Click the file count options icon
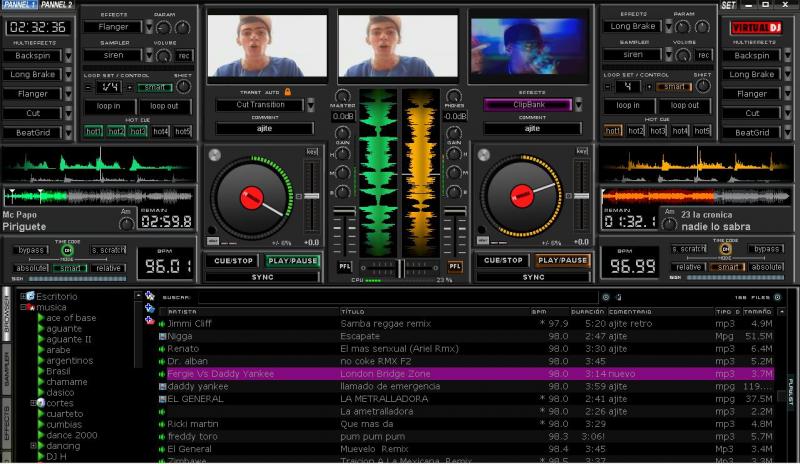The height and width of the screenshot is (464, 800). tap(778, 297)
